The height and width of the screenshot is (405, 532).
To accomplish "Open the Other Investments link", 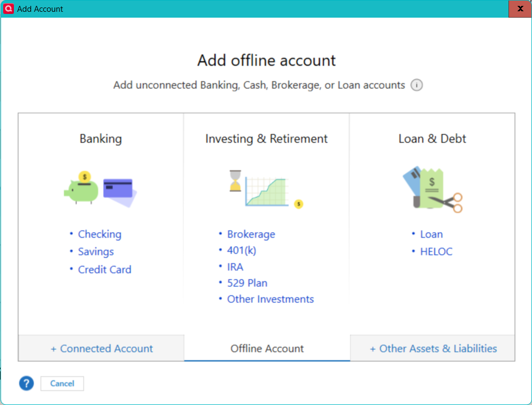I will tap(270, 299).
